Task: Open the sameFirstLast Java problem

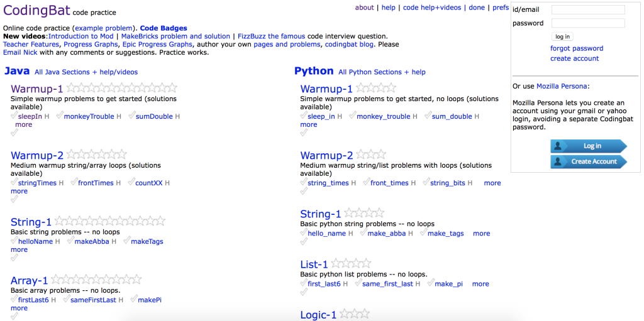Action: [x=93, y=300]
